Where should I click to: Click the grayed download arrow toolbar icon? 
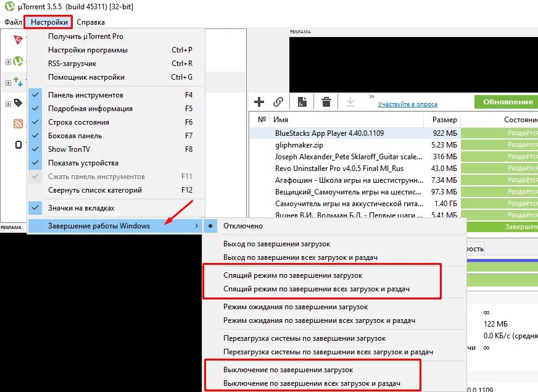[350, 102]
